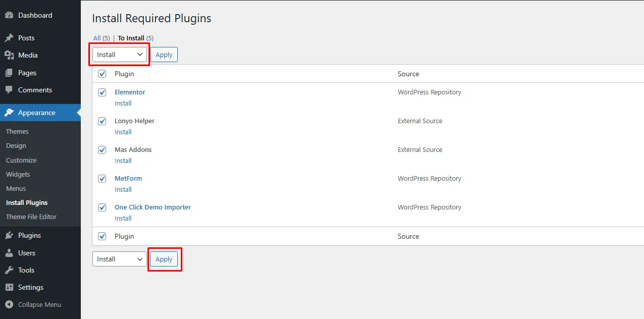Screen dimensions: 644x319
Task: Click Lonyo Helper's External Source text
Action: point(420,121)
